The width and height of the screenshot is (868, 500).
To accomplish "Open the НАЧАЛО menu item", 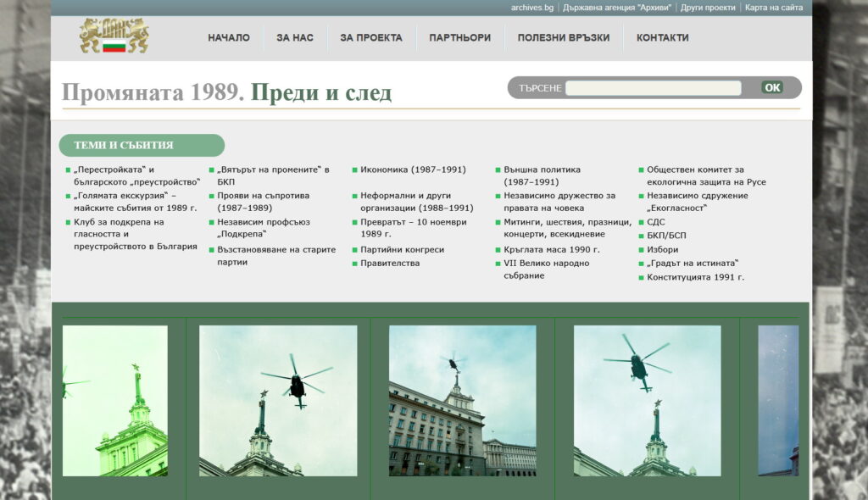I will click(229, 38).
